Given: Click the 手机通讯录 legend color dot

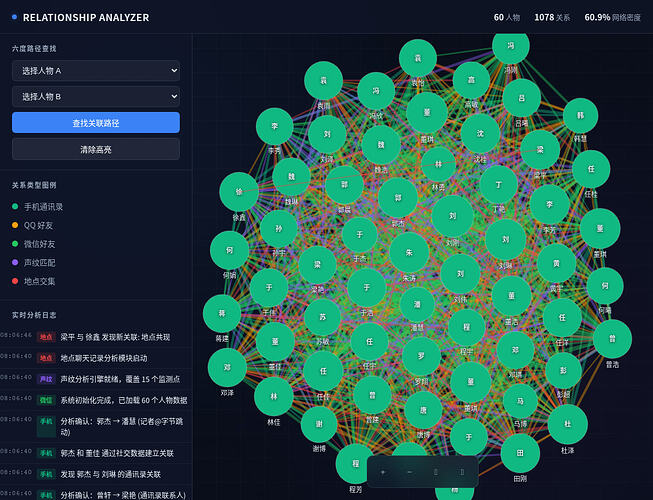Looking at the screenshot, I should tap(15, 206).
